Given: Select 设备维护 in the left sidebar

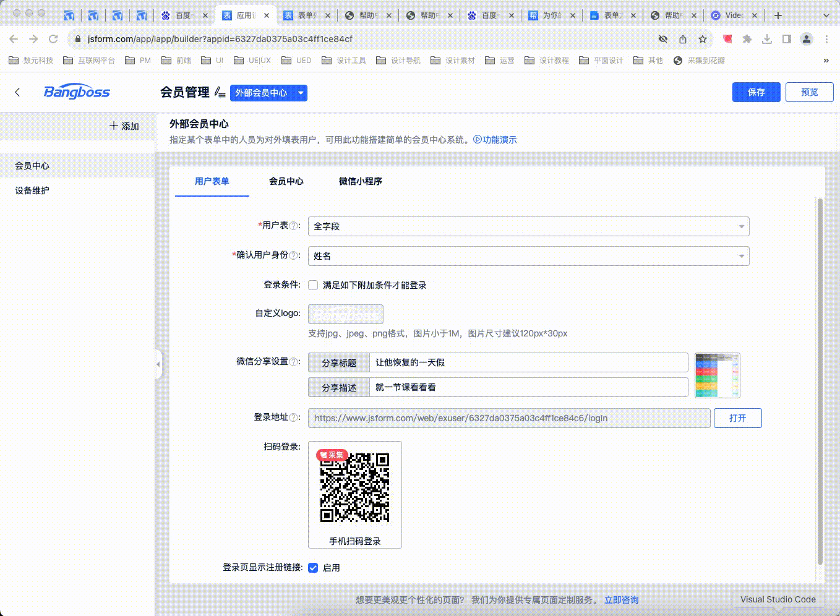Looking at the screenshot, I should coord(32,190).
